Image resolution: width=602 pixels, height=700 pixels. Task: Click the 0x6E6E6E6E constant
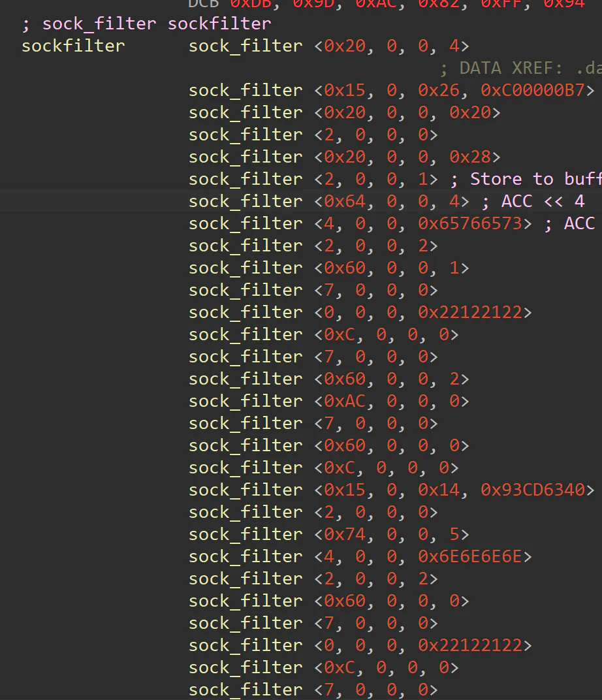(x=470, y=556)
